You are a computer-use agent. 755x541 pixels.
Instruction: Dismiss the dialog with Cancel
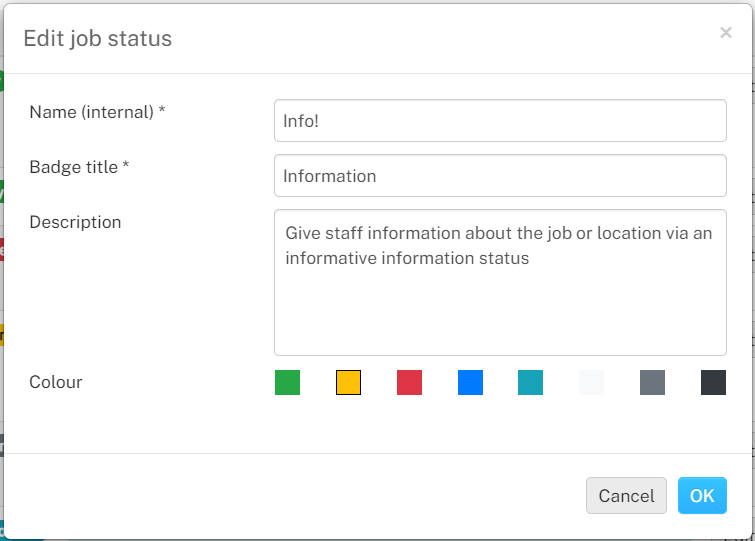click(x=626, y=495)
